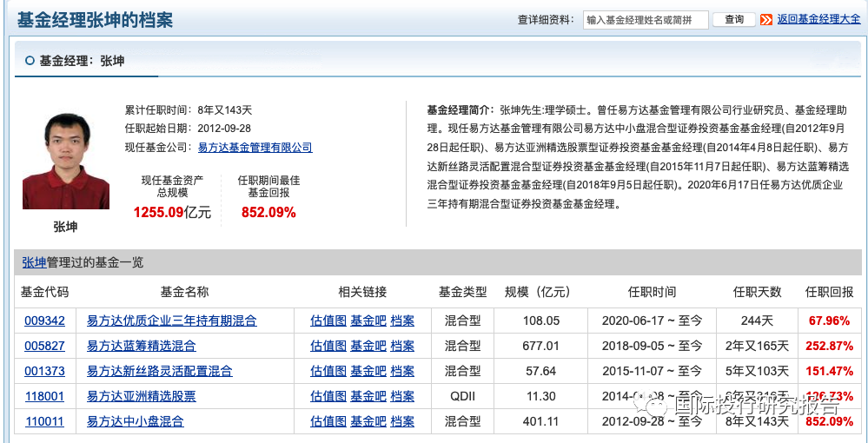Click the 2012-09-28 ~ 至今 tenure cell
Image resolution: width=868 pixels, height=443 pixels.
[x=653, y=421]
